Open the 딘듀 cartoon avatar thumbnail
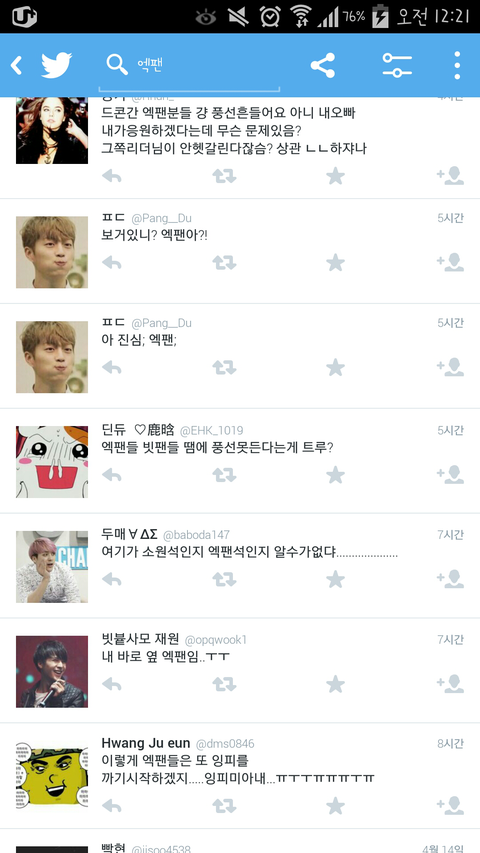480x853 pixels. [x=52, y=462]
